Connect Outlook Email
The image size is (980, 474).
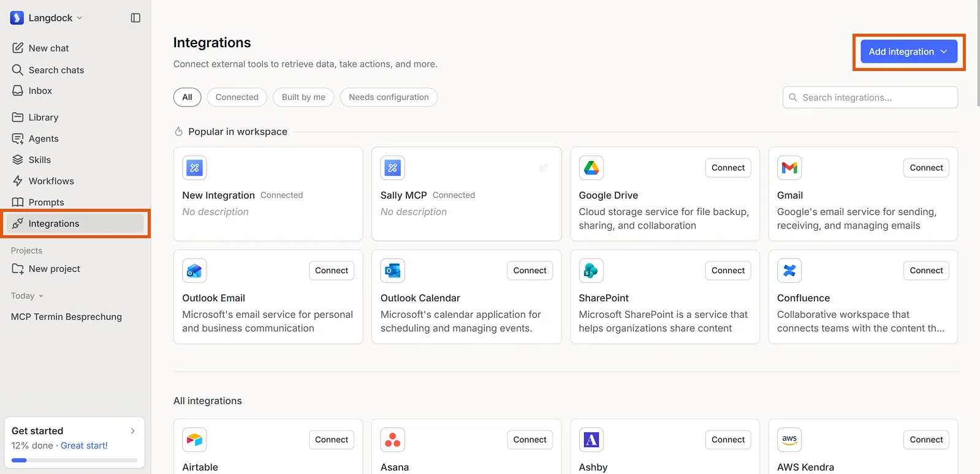[332, 271]
